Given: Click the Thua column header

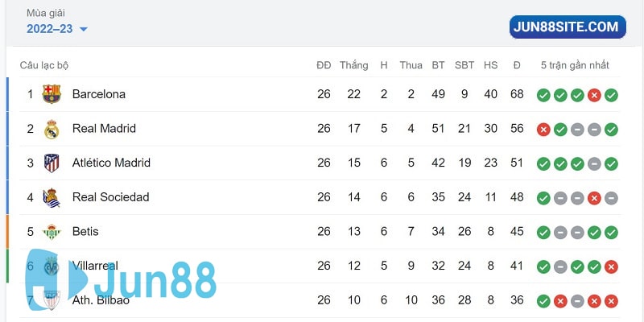Looking at the screenshot, I should (411, 65).
